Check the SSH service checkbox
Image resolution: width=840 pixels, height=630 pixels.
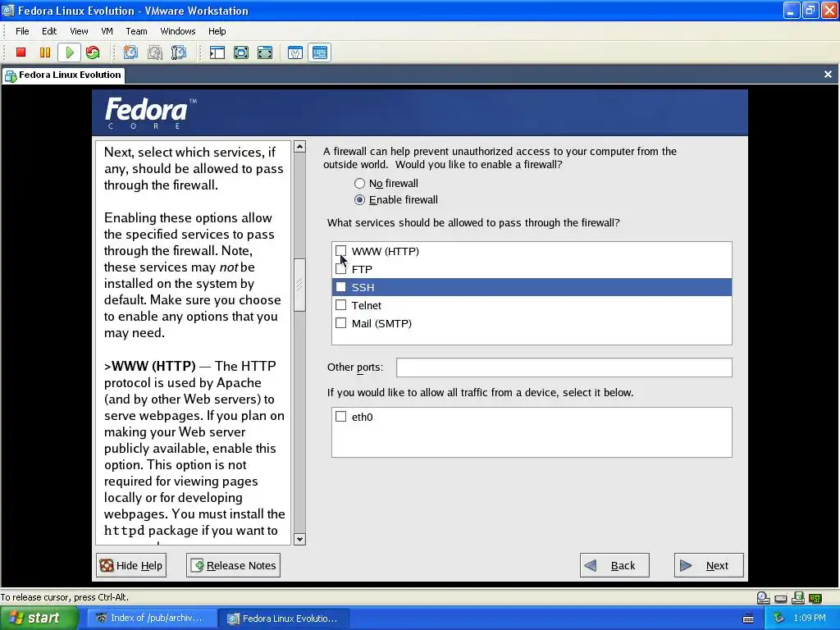click(x=340, y=287)
